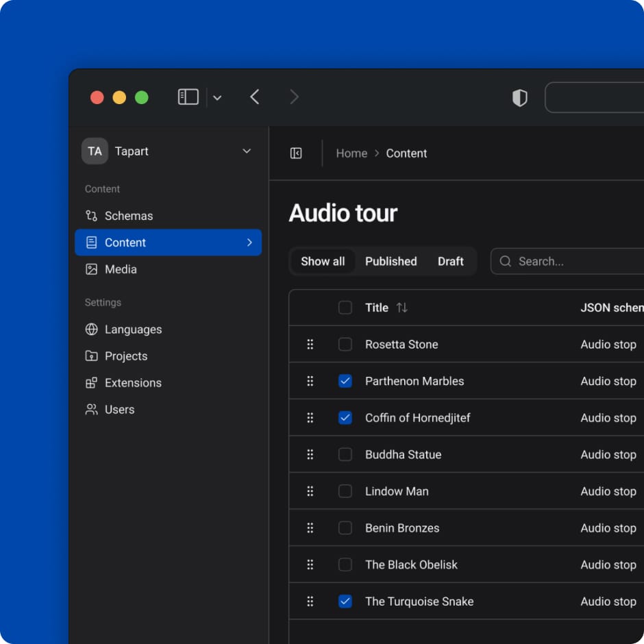The height and width of the screenshot is (644, 644).
Task: Minimize window with yellow button
Action: [x=119, y=97]
